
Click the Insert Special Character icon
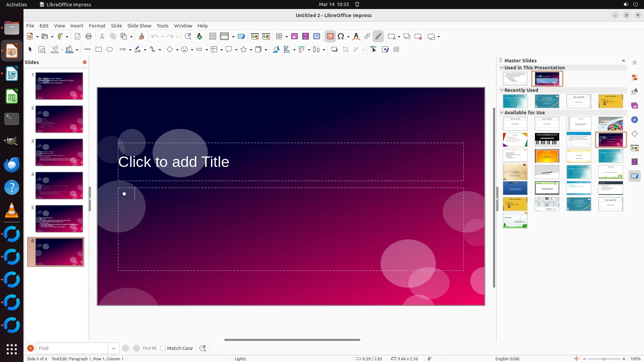pyautogui.click(x=341, y=37)
